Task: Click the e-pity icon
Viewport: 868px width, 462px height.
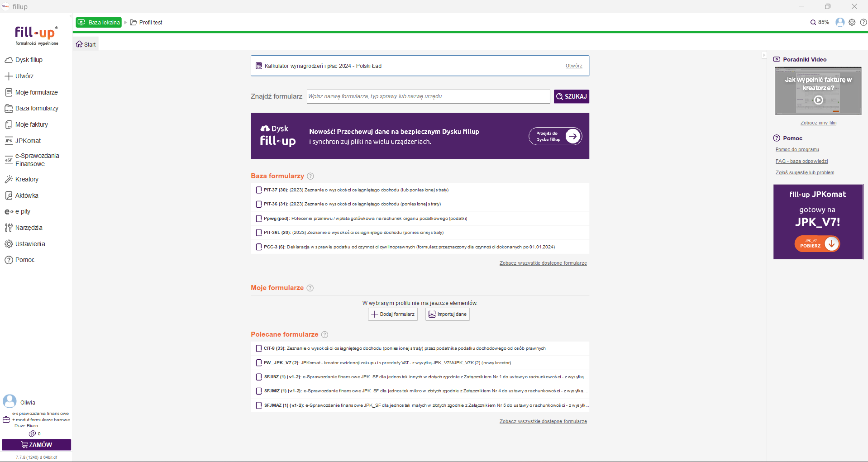Action: point(9,211)
